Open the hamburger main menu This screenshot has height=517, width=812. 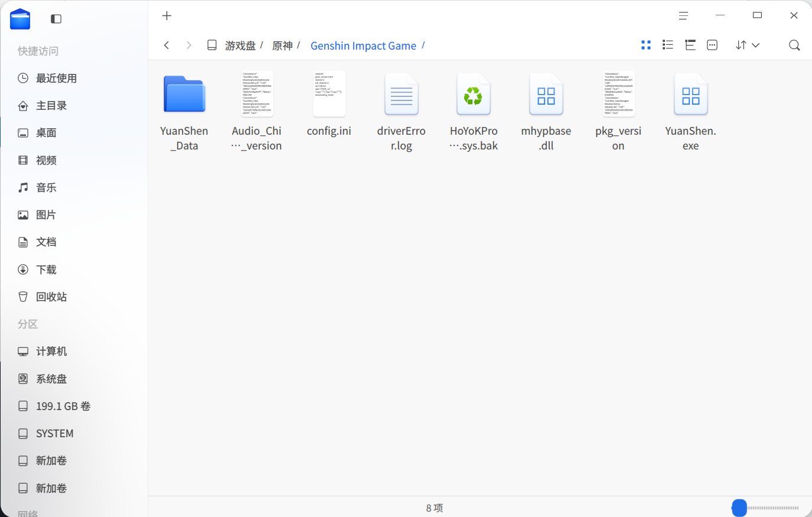683,16
